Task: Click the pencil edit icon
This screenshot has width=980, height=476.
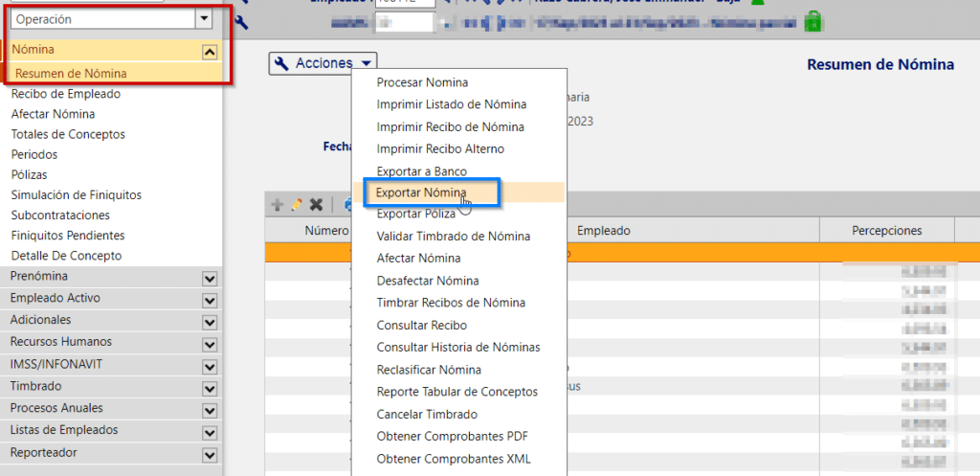Action: click(296, 205)
